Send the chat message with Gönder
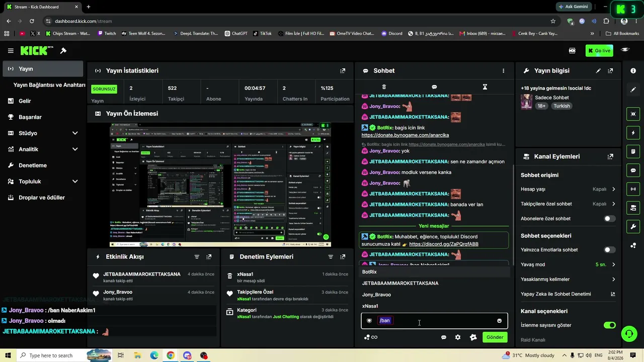This screenshot has width=644, height=362. pos(495,337)
